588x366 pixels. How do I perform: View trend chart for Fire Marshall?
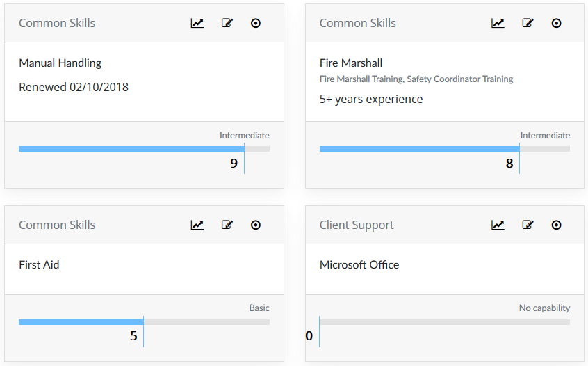point(498,23)
